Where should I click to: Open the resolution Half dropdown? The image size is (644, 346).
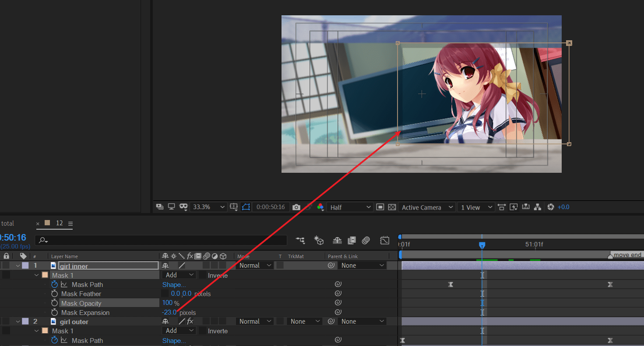349,207
